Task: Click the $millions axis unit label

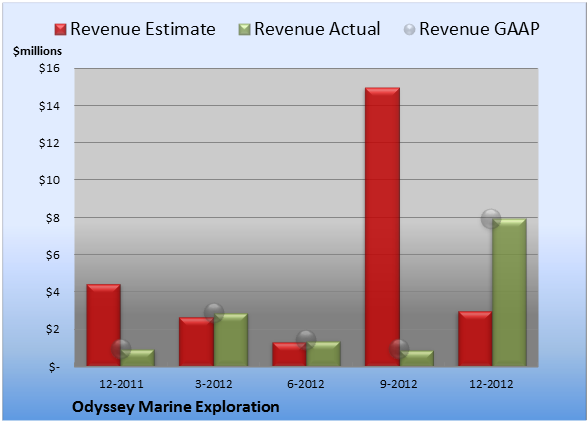Action: (37, 51)
